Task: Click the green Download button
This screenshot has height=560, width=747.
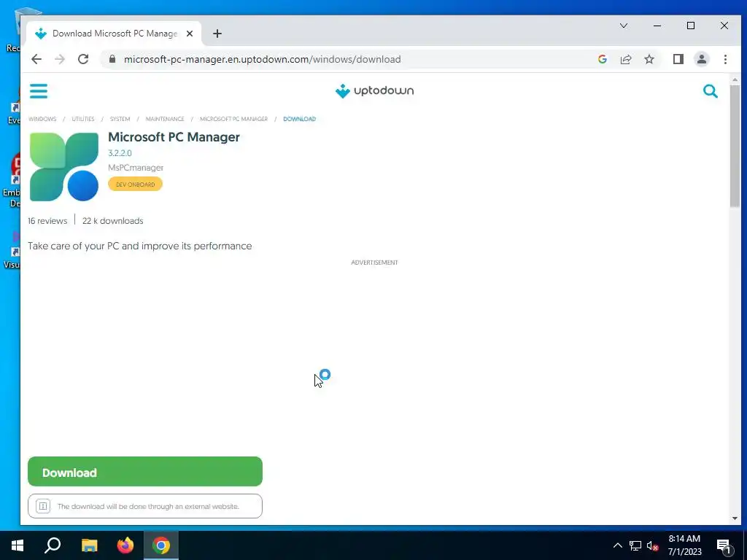Action: pyautogui.click(x=145, y=472)
